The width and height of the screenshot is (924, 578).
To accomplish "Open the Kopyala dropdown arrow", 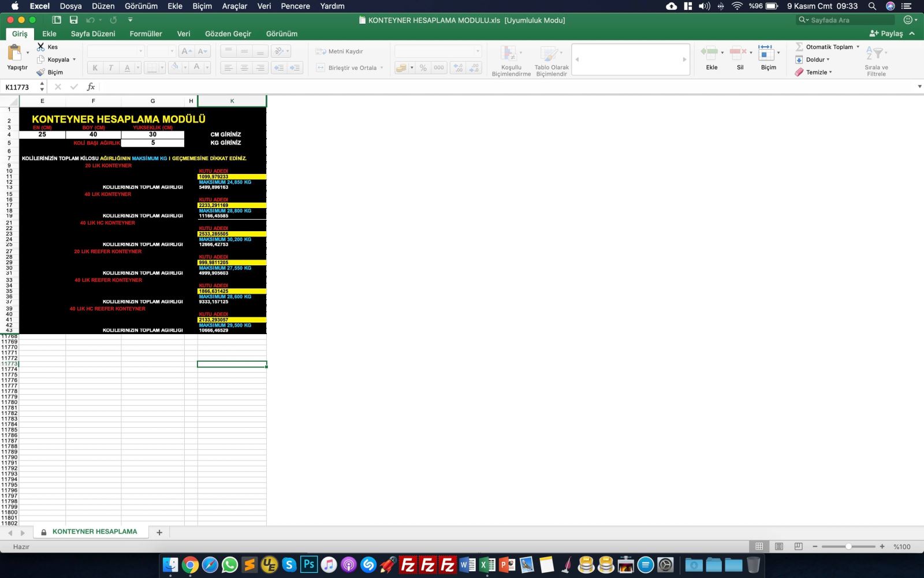I will (74, 60).
